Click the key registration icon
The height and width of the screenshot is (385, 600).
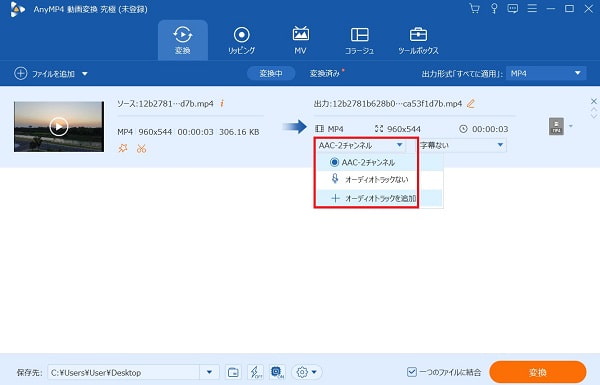pos(494,8)
